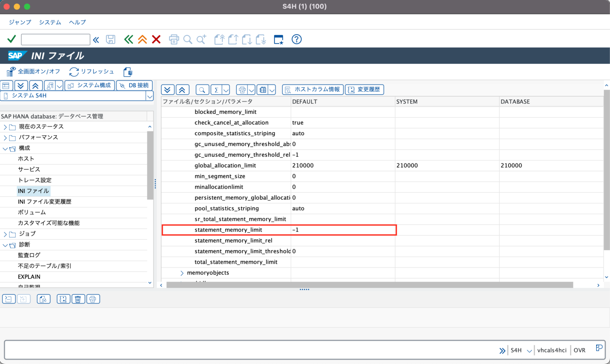The width and height of the screenshot is (610, 364).
Task: Click the ホストカラム情報 button
Action: point(313,89)
